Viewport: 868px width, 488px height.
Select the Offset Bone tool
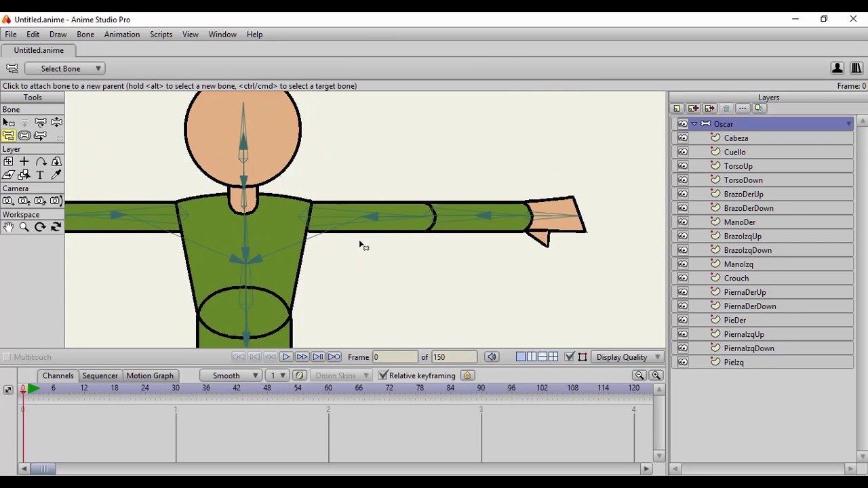[41, 136]
